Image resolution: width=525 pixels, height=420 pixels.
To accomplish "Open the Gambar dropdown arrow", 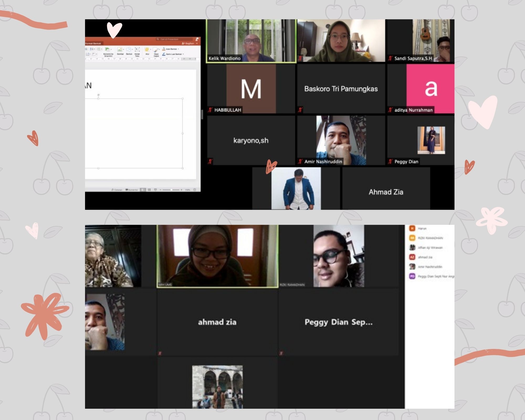I will [123, 49].
